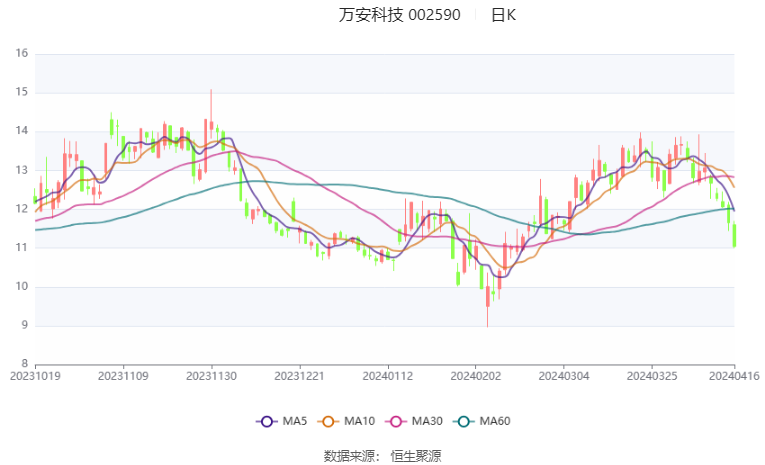Click the last green candlestick at the chart's right edge
Screen dimensions: 765x465
click(734, 235)
